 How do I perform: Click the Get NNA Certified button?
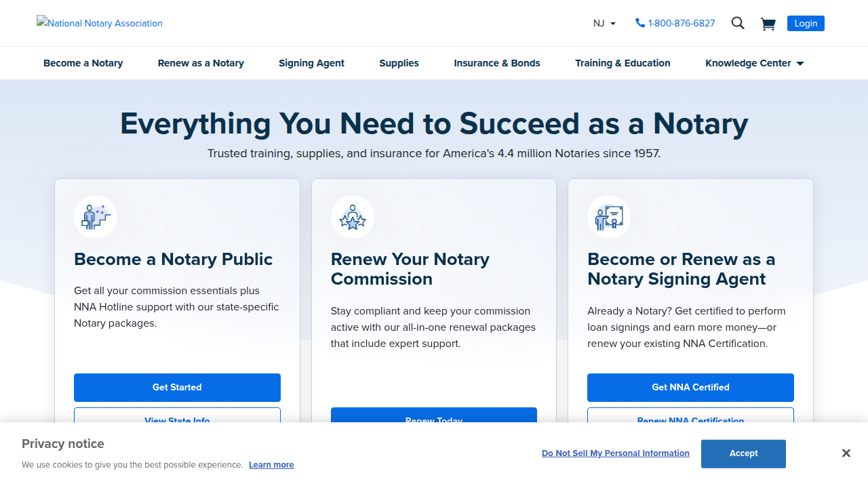point(690,388)
